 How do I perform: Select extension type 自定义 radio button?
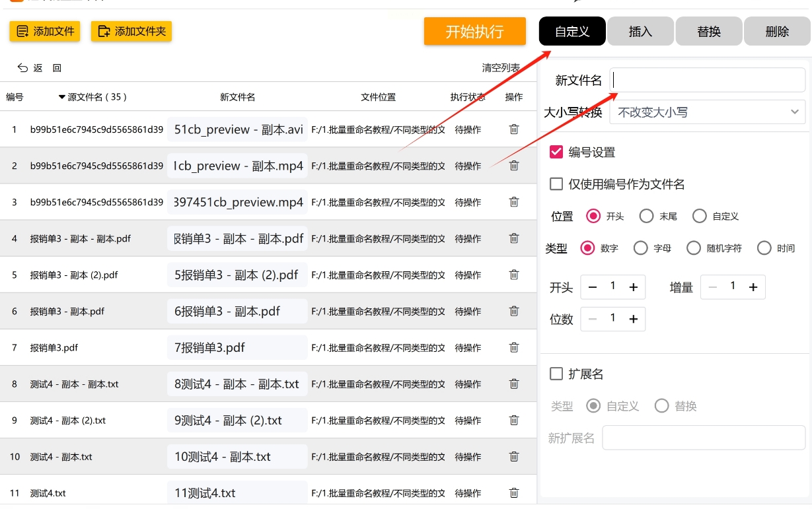coord(593,406)
